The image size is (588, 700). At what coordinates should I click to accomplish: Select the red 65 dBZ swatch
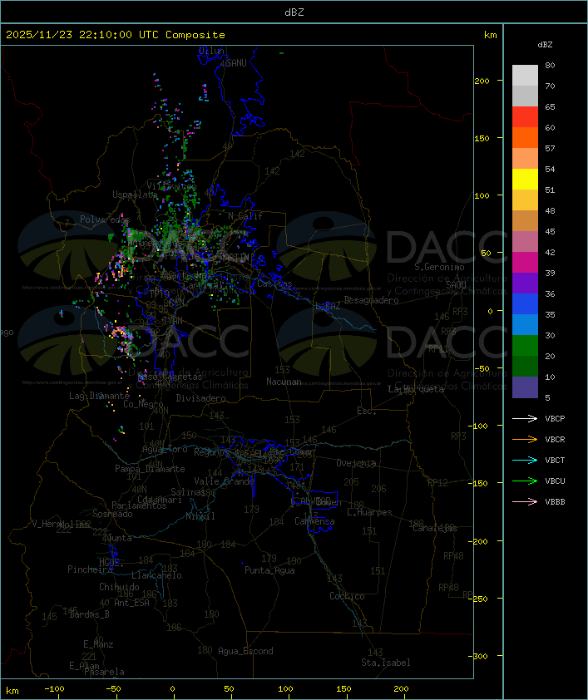(x=525, y=117)
